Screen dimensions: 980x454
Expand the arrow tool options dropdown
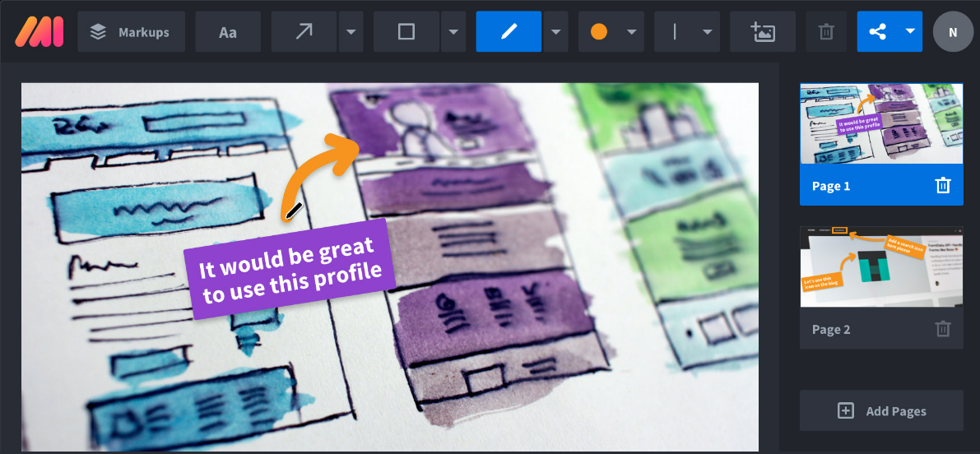coord(351,31)
